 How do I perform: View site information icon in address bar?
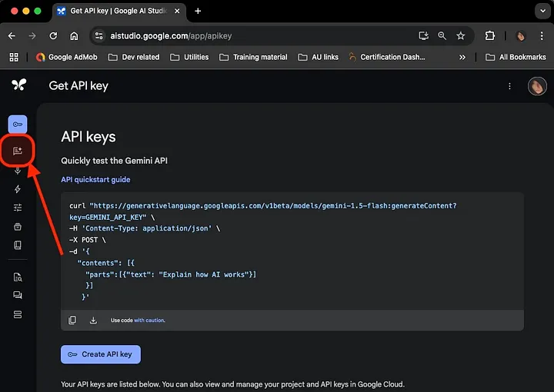click(99, 35)
